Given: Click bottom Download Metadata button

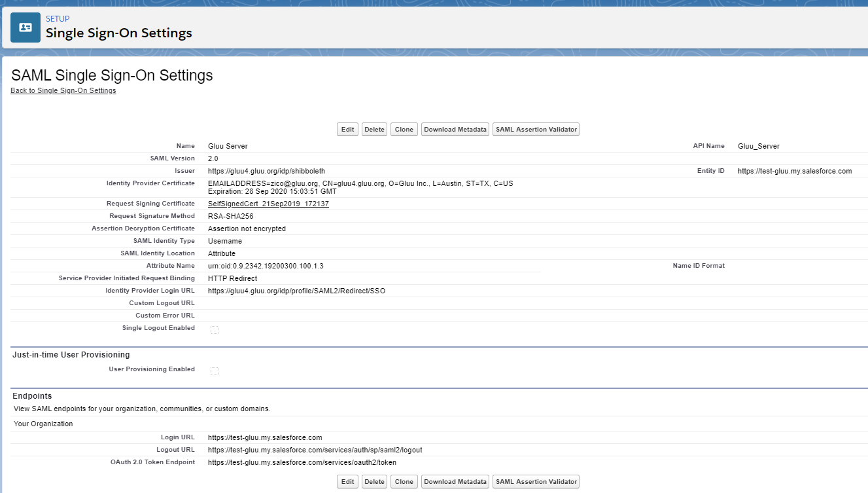Looking at the screenshot, I should (455, 482).
